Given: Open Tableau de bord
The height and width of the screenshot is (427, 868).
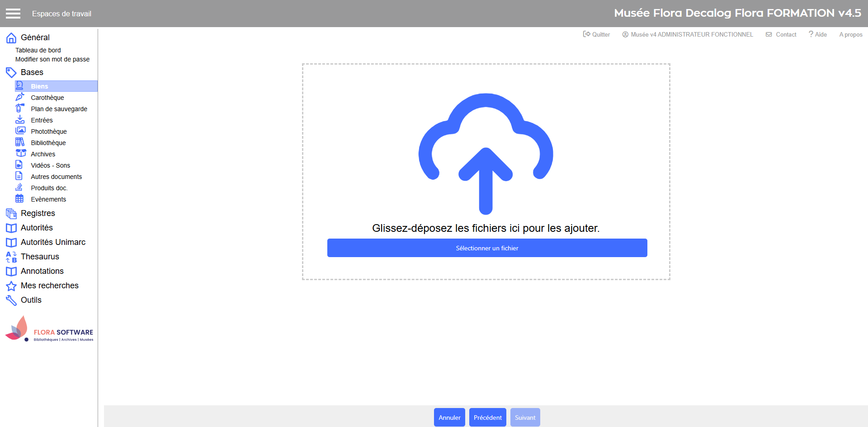Looking at the screenshot, I should click(38, 50).
